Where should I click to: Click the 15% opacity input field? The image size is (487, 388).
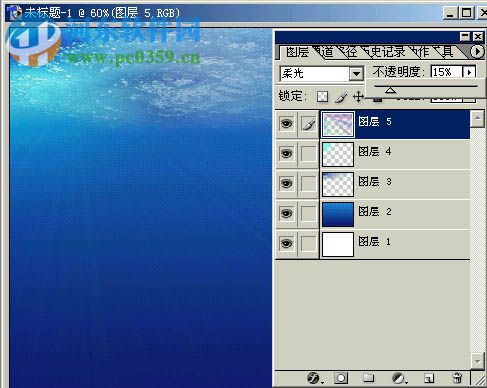[x=447, y=72]
